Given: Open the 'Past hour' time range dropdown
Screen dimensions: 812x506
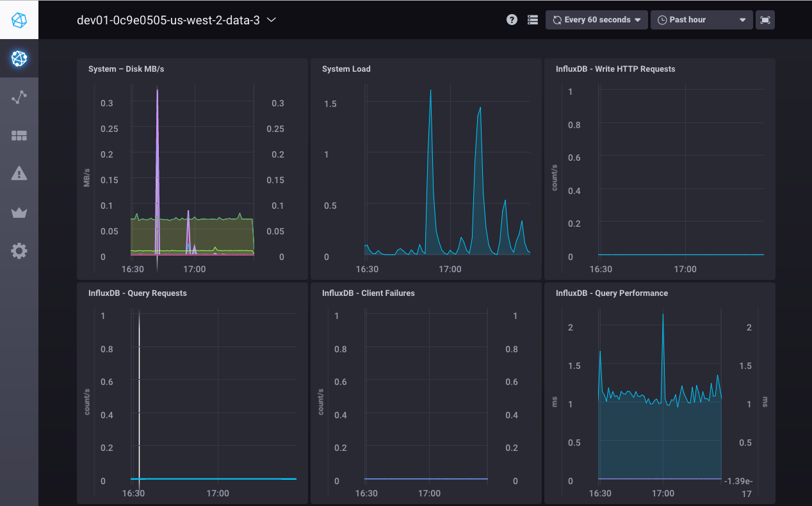Looking at the screenshot, I should (701, 20).
